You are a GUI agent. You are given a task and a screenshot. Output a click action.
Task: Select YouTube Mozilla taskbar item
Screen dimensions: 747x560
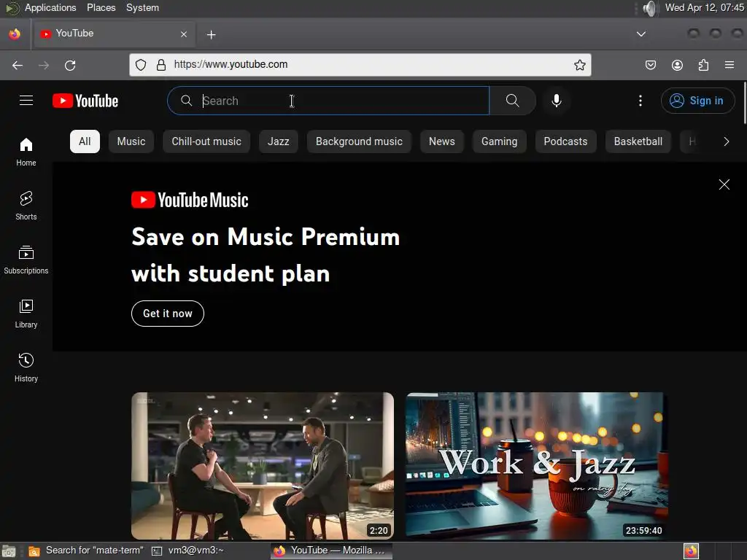pyautogui.click(x=332, y=551)
